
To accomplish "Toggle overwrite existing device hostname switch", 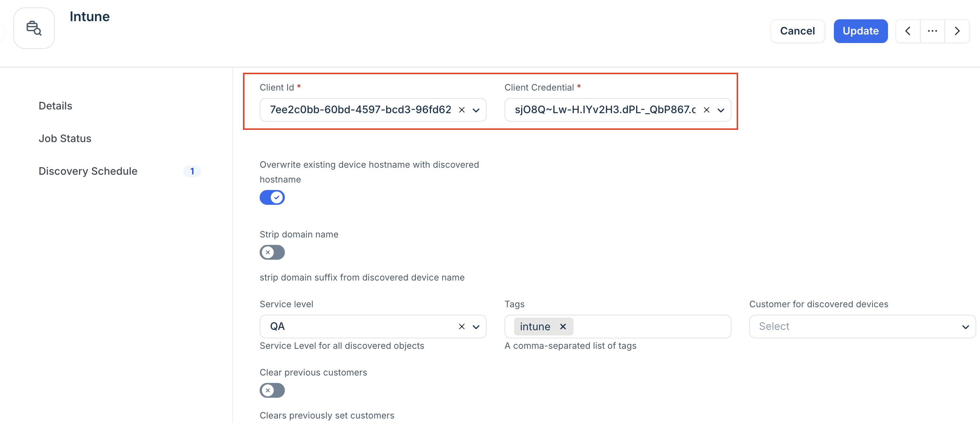I will [272, 197].
